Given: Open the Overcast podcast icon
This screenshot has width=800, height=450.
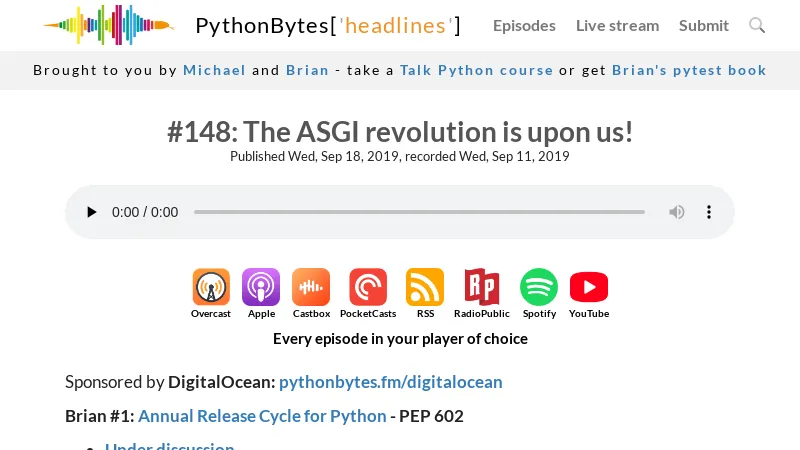Looking at the screenshot, I should [211, 287].
